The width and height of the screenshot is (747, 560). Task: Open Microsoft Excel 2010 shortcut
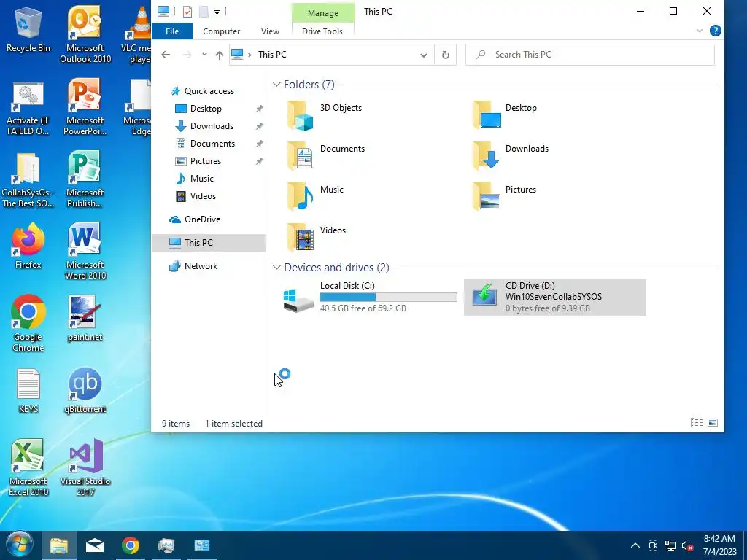point(28,467)
